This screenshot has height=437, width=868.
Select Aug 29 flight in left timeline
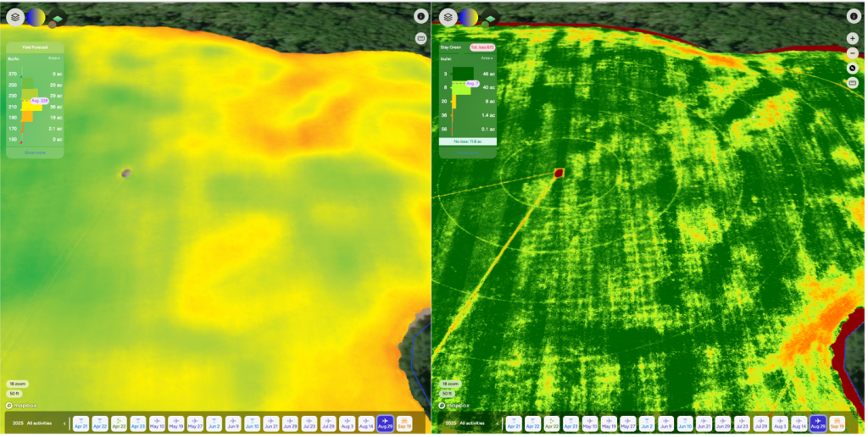tap(385, 423)
